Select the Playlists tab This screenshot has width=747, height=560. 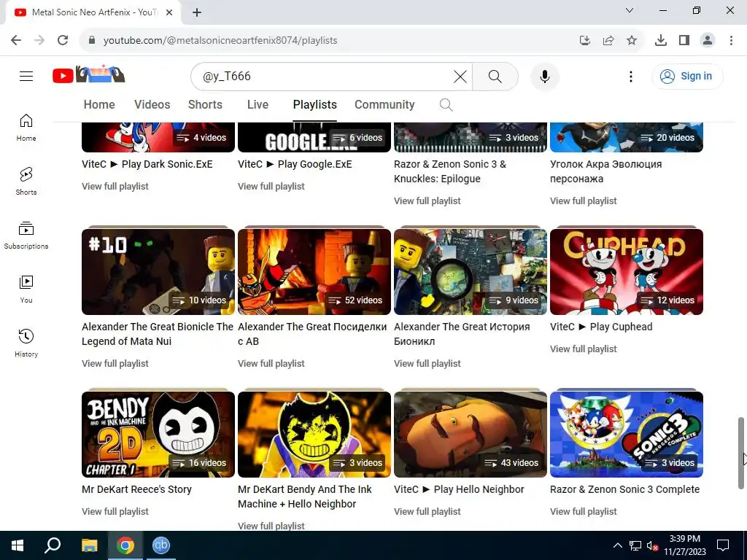click(x=315, y=105)
